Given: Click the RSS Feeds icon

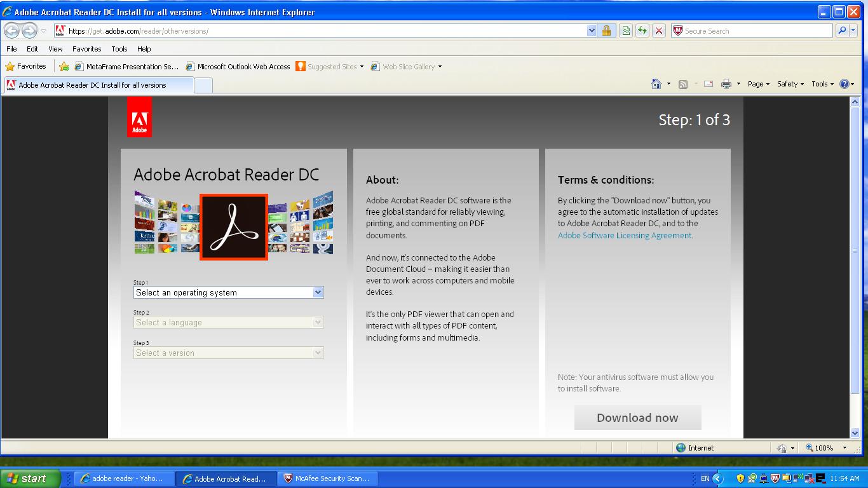Looking at the screenshot, I should point(683,84).
